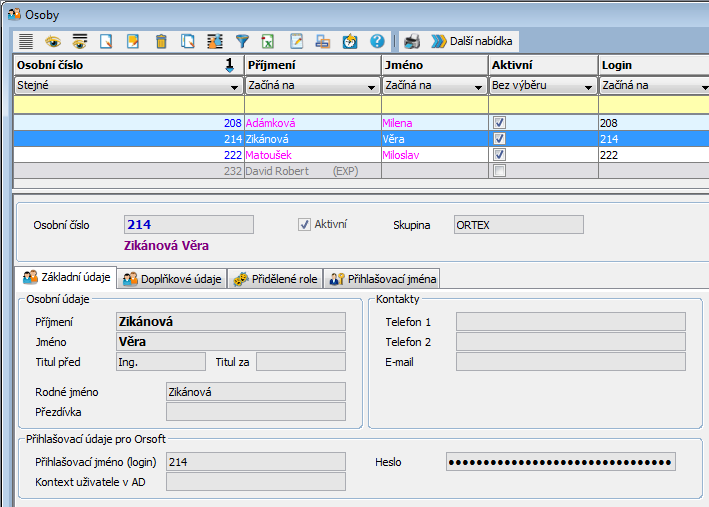The width and height of the screenshot is (709, 507).
Task: Switch to the Doplňkové údaje tab
Action: tap(173, 279)
